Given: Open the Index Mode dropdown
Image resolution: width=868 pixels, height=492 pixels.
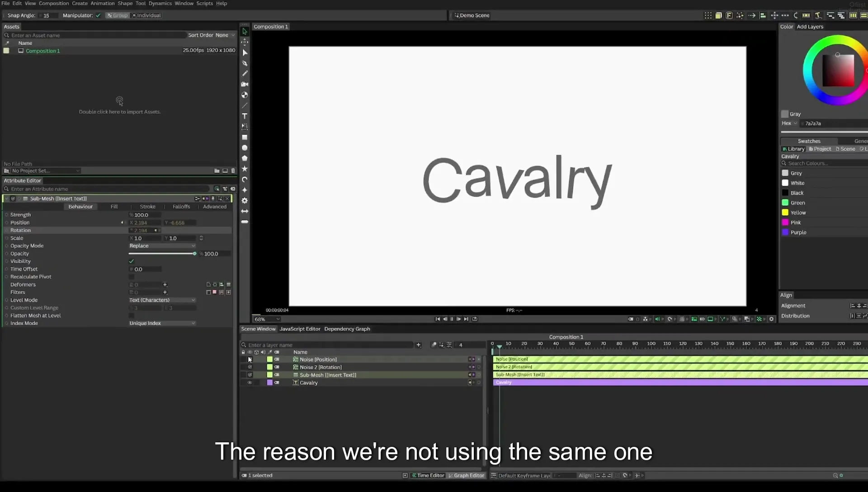Looking at the screenshot, I should [162, 323].
